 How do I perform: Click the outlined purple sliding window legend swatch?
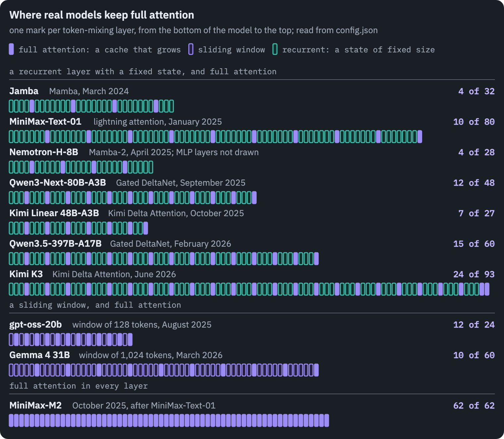191,49
